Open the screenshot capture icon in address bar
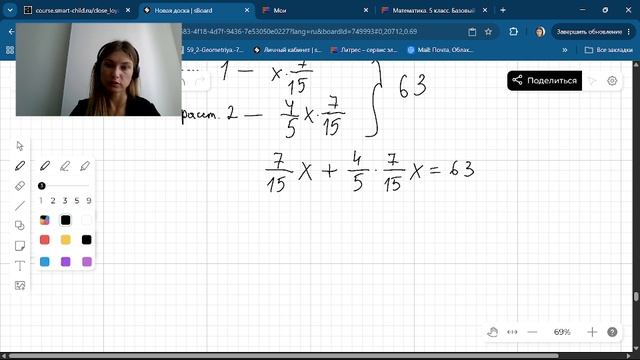The height and width of the screenshot is (360, 640). tap(472, 31)
